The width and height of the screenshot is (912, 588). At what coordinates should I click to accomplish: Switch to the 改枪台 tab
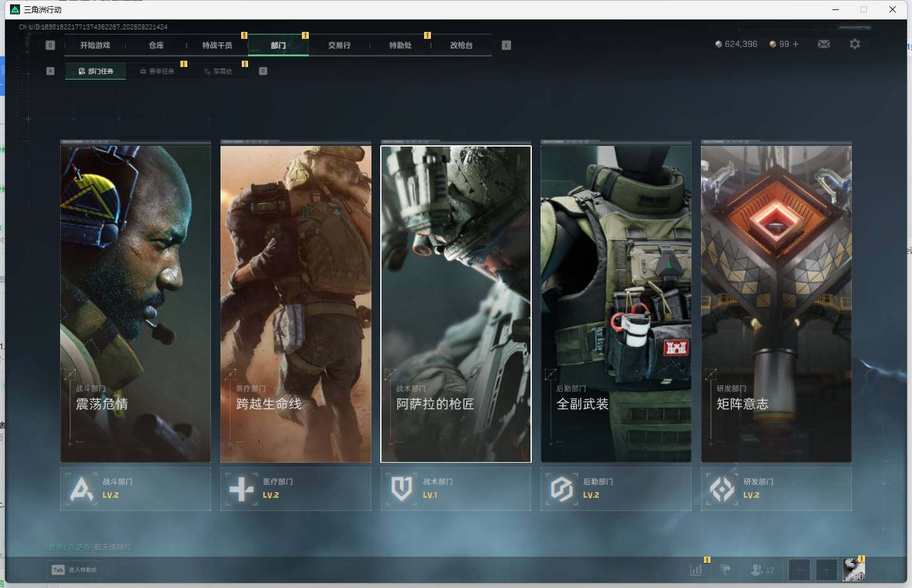point(461,45)
